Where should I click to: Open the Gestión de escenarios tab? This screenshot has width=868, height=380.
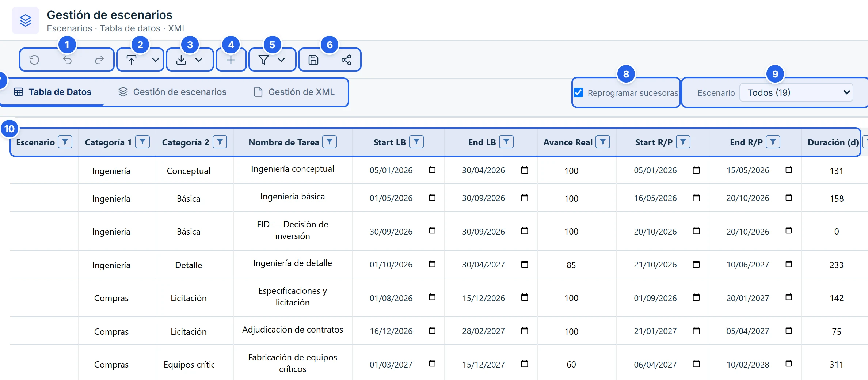coord(172,92)
